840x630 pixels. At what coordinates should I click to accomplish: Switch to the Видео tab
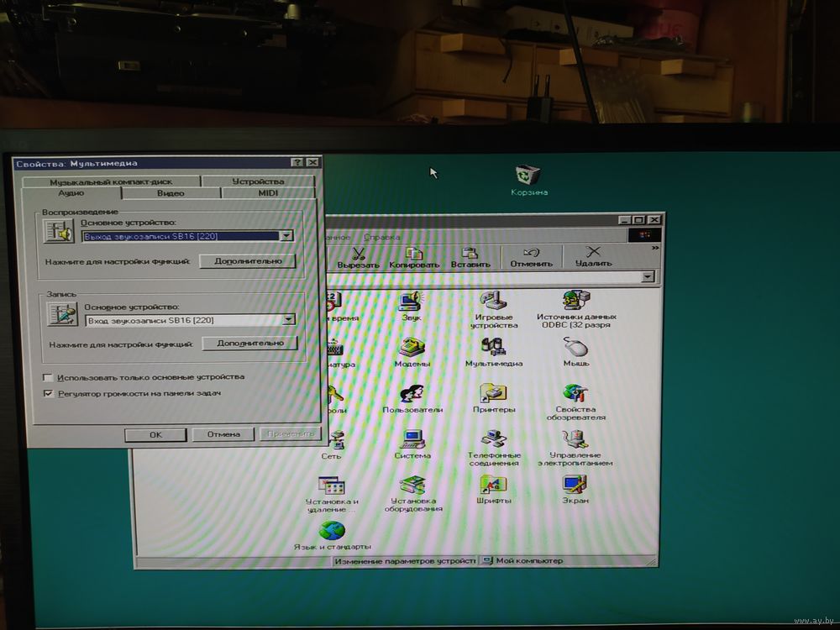171,193
